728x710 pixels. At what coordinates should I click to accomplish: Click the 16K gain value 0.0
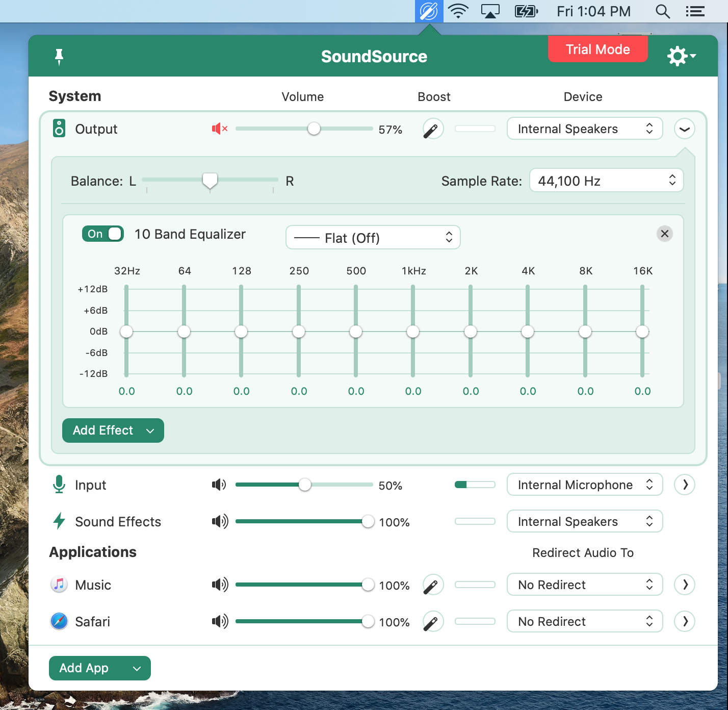(x=643, y=391)
